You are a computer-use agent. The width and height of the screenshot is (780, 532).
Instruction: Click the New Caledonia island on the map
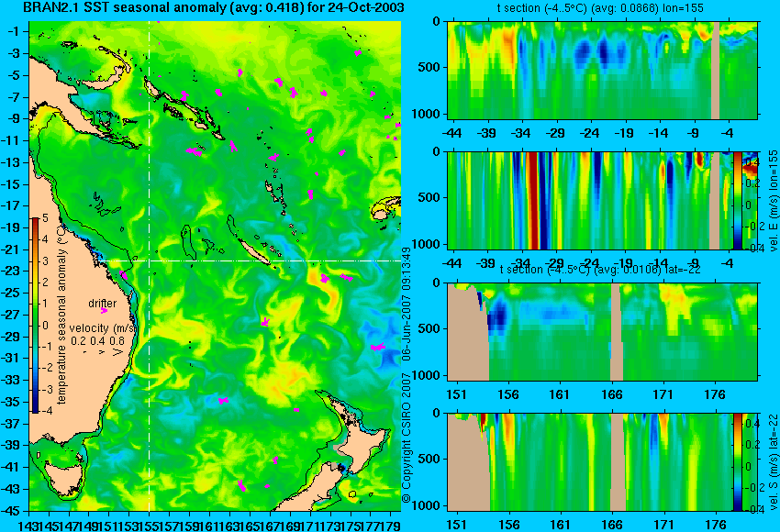253,250
